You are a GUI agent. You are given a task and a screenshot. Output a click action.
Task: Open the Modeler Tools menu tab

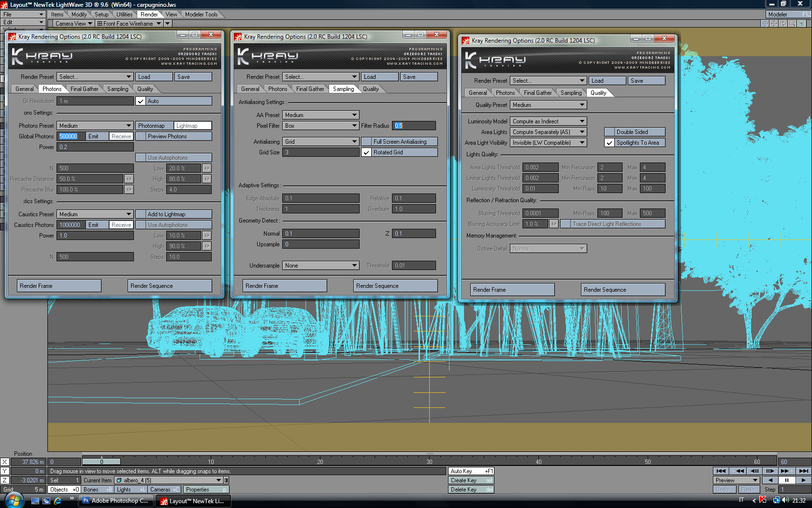(201, 15)
